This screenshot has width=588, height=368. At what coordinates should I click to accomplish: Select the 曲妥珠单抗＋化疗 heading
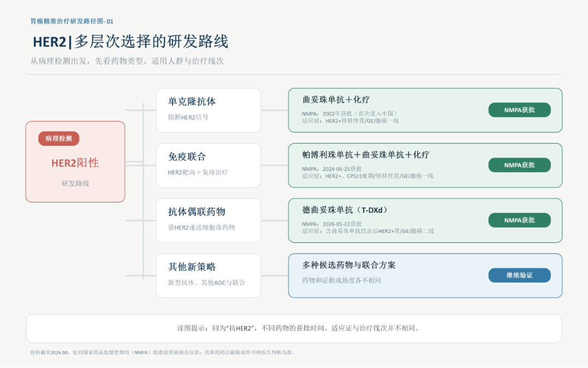point(336,100)
